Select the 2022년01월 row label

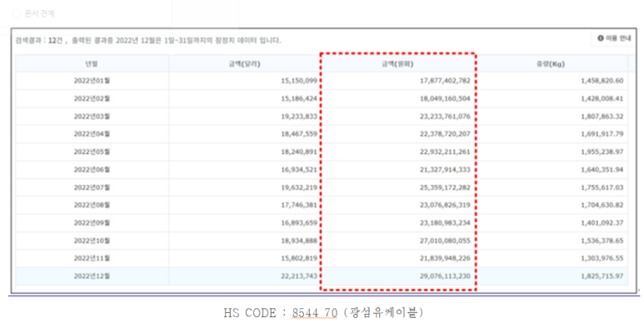[92, 81]
